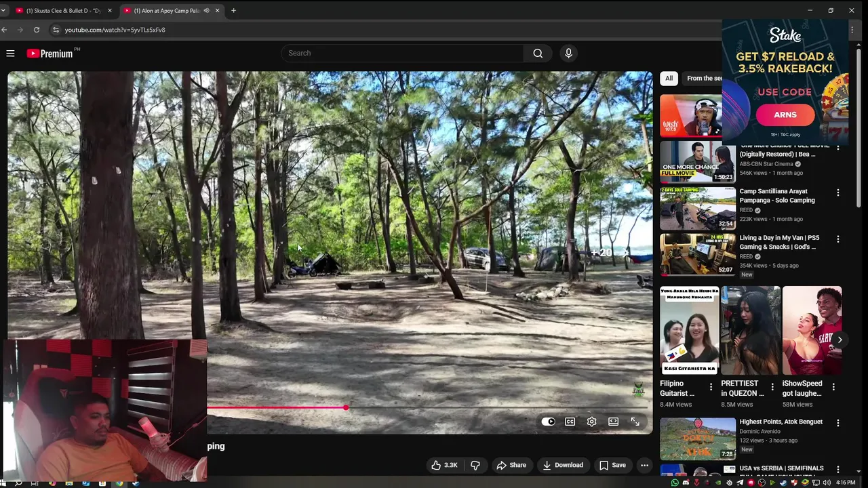Open the taskbar clock showing 4:16 PM

click(x=846, y=483)
